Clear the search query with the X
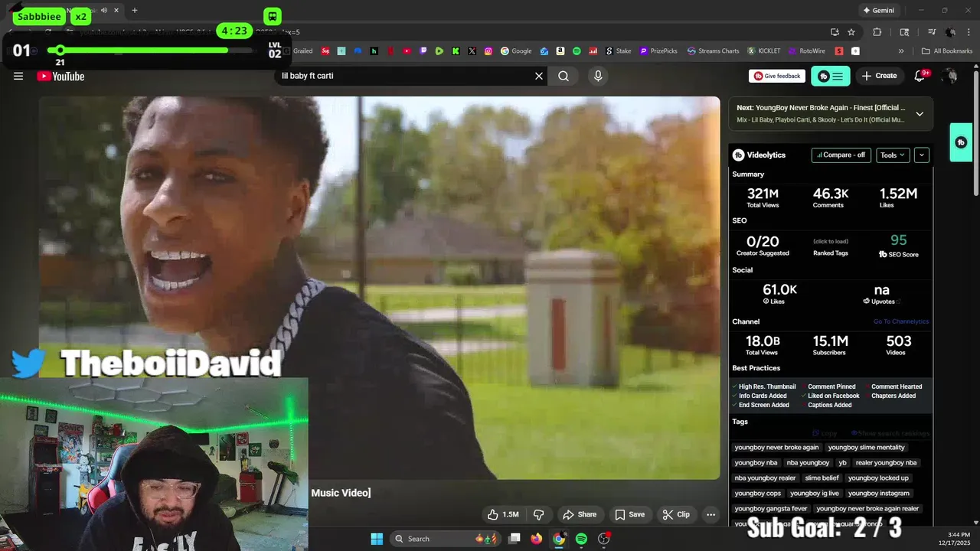This screenshot has width=980, height=551. click(539, 76)
